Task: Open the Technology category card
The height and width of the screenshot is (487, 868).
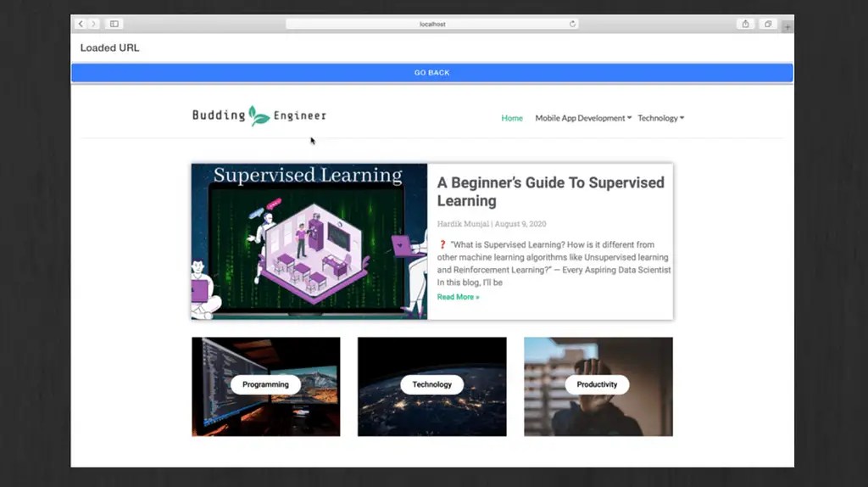Action: click(431, 386)
